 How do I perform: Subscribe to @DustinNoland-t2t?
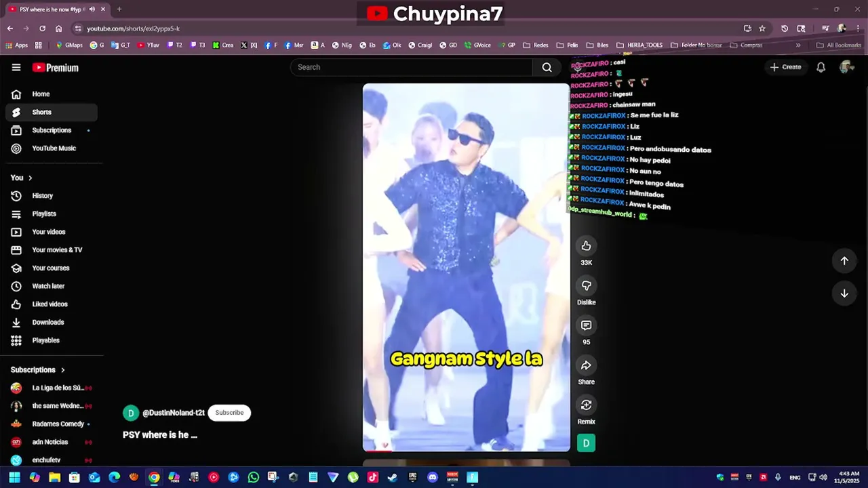tap(229, 413)
